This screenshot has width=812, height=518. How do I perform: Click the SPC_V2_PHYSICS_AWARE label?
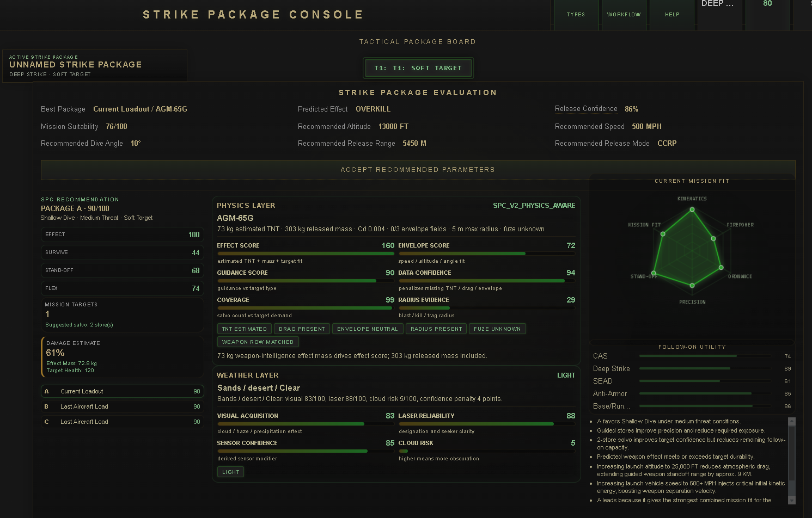tap(534, 206)
